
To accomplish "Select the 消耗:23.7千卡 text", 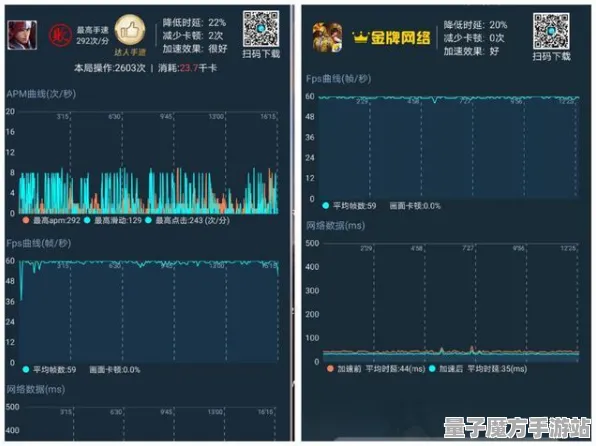I will pyautogui.click(x=187, y=68).
